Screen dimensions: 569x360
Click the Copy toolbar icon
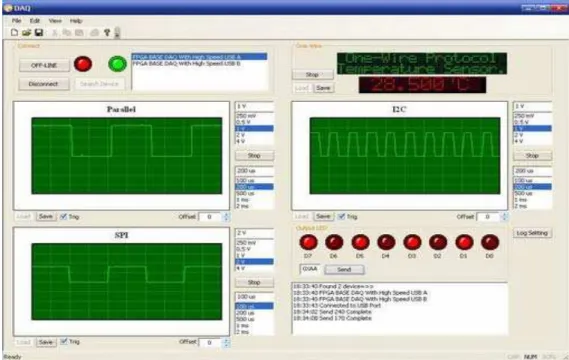click(x=67, y=33)
